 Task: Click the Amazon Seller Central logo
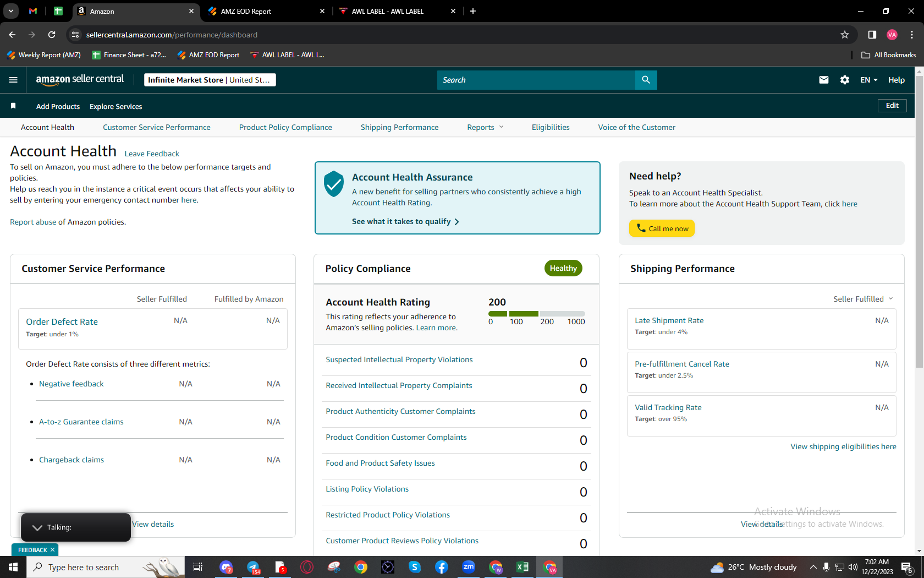point(80,80)
